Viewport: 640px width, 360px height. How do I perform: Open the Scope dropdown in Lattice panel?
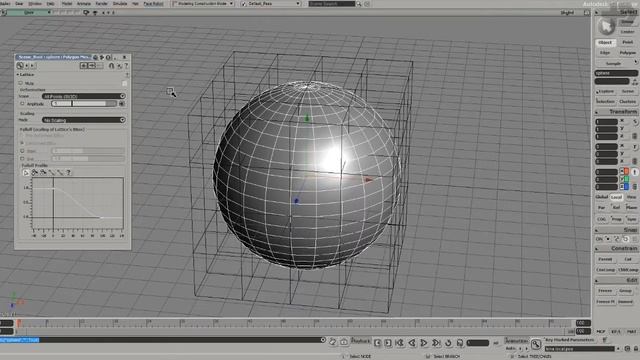[84, 96]
